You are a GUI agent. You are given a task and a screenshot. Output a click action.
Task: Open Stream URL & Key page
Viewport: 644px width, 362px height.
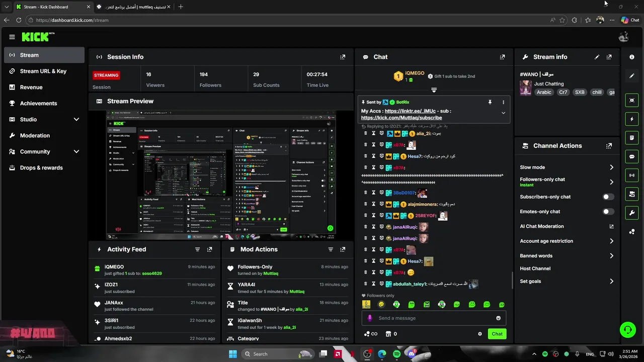[x=44, y=71]
